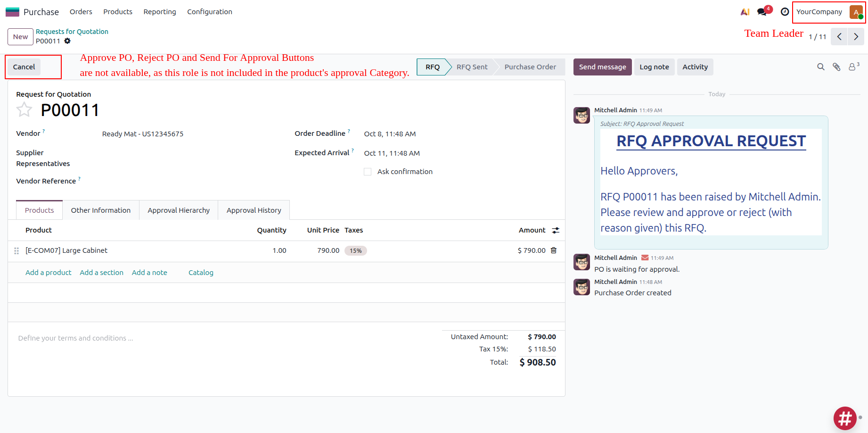Open the activities clock icon

[785, 12]
